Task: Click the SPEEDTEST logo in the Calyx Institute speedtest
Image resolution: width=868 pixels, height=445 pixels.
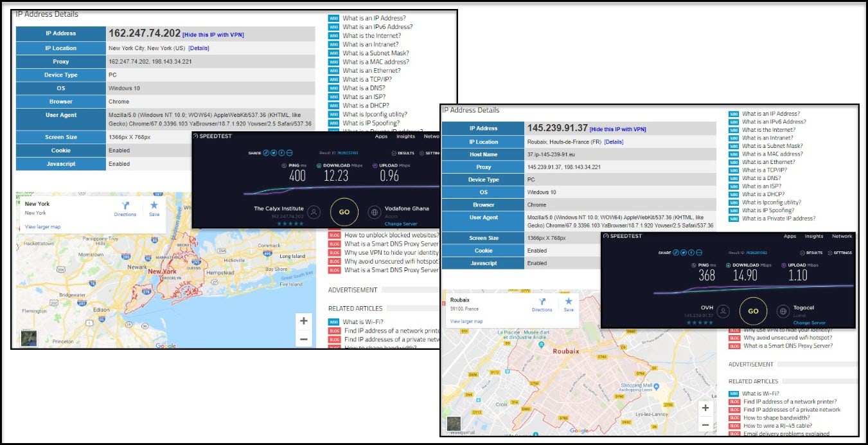Action: (x=213, y=136)
